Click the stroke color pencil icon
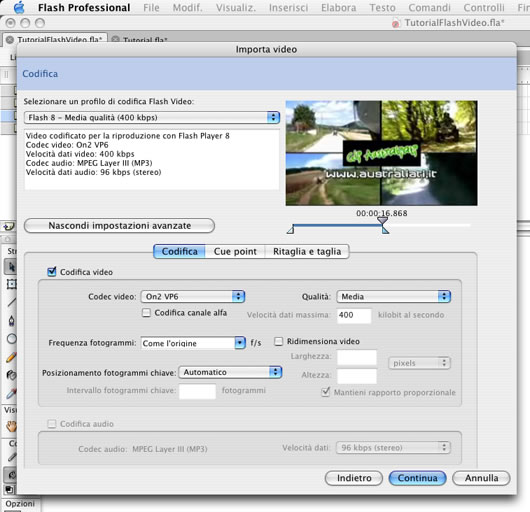The height and width of the screenshot is (512, 530). [x=11, y=458]
